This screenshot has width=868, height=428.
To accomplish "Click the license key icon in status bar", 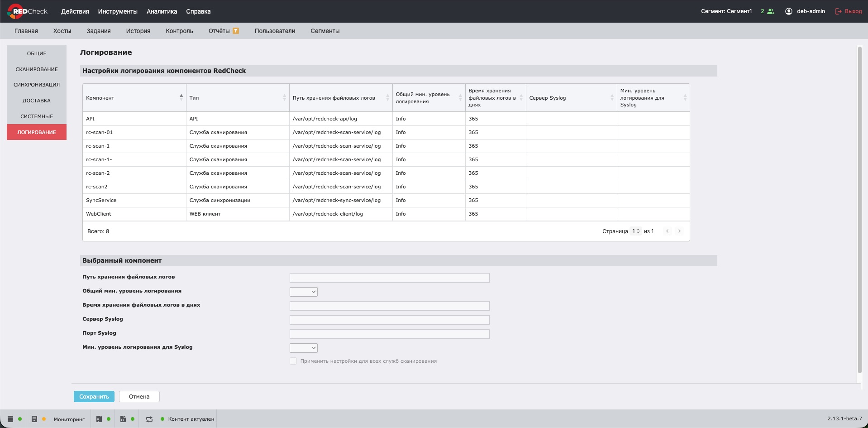I will click(x=99, y=419).
